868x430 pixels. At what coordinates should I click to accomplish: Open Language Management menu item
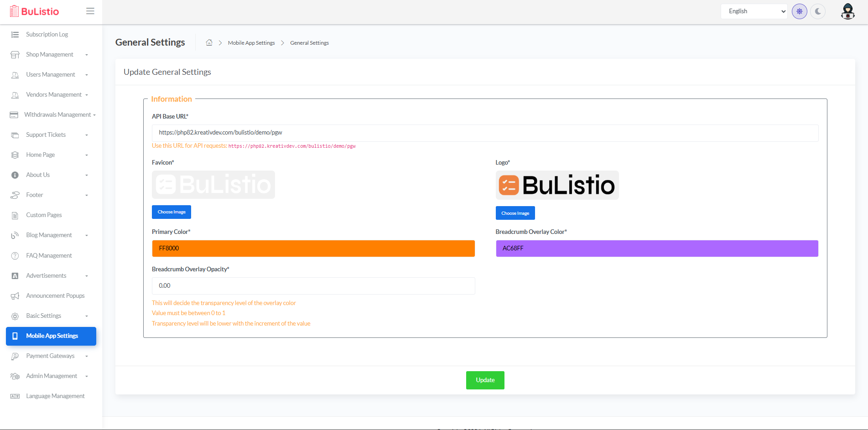pyautogui.click(x=51, y=396)
